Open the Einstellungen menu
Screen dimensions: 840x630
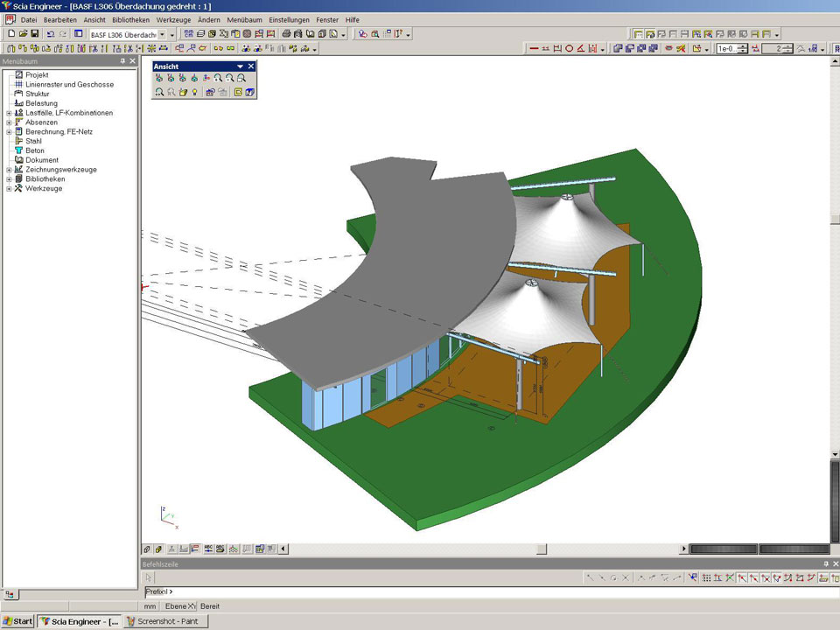(x=289, y=19)
